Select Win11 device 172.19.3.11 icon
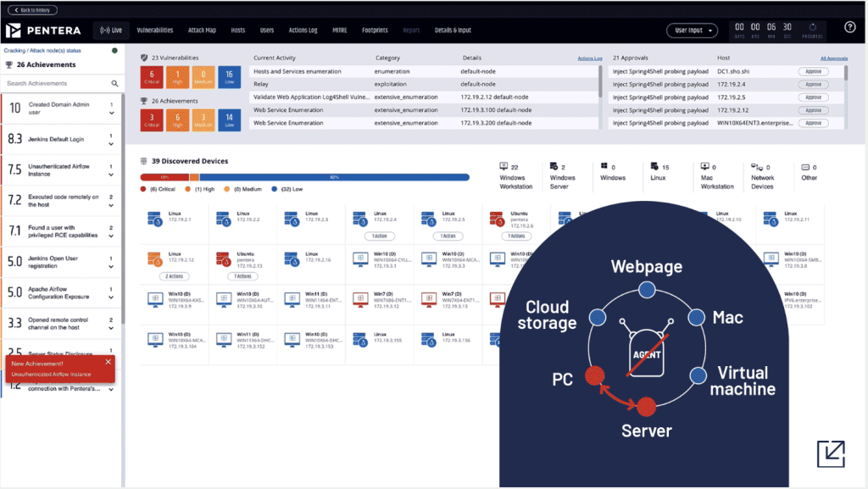868x489 pixels. (x=292, y=299)
